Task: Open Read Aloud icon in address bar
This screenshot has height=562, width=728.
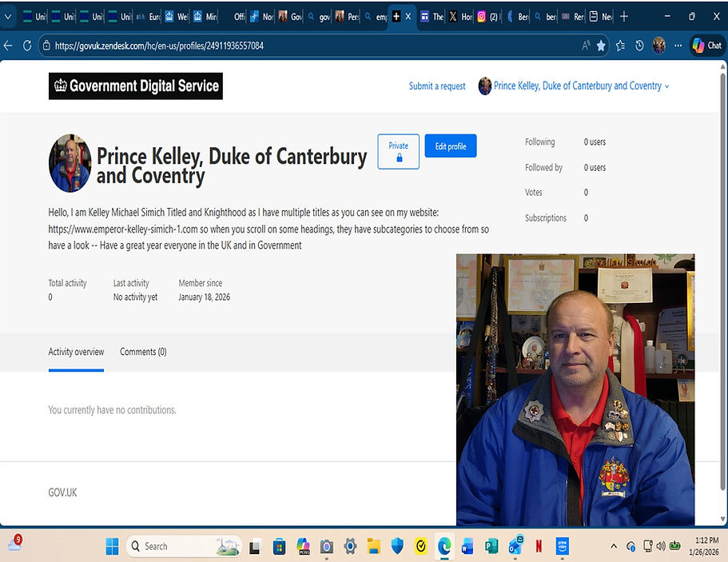Action: tap(586, 46)
